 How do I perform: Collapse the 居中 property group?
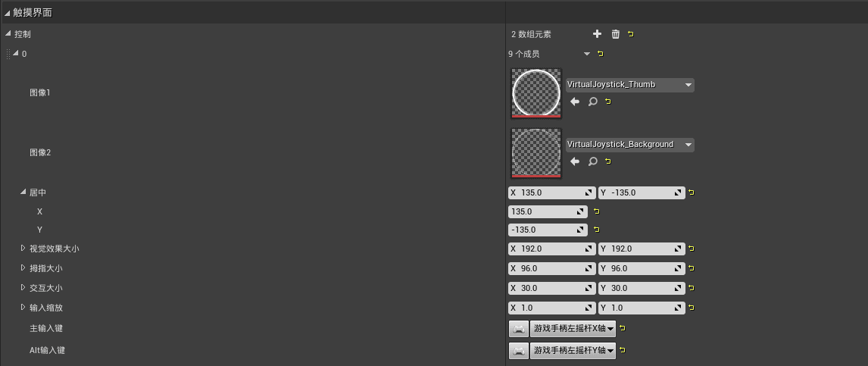click(x=23, y=192)
